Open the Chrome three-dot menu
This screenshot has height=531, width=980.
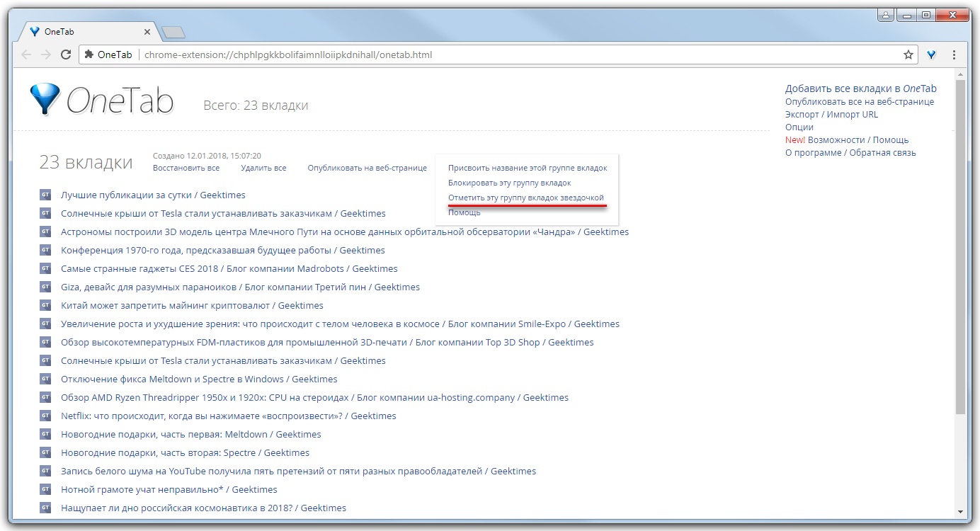click(955, 55)
